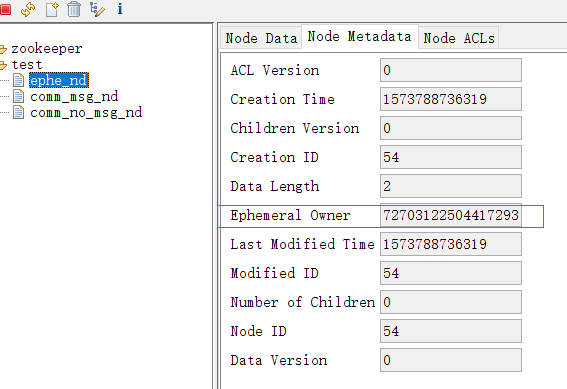567x389 pixels.
Task: Click the Children Version value field
Action: pos(451,128)
